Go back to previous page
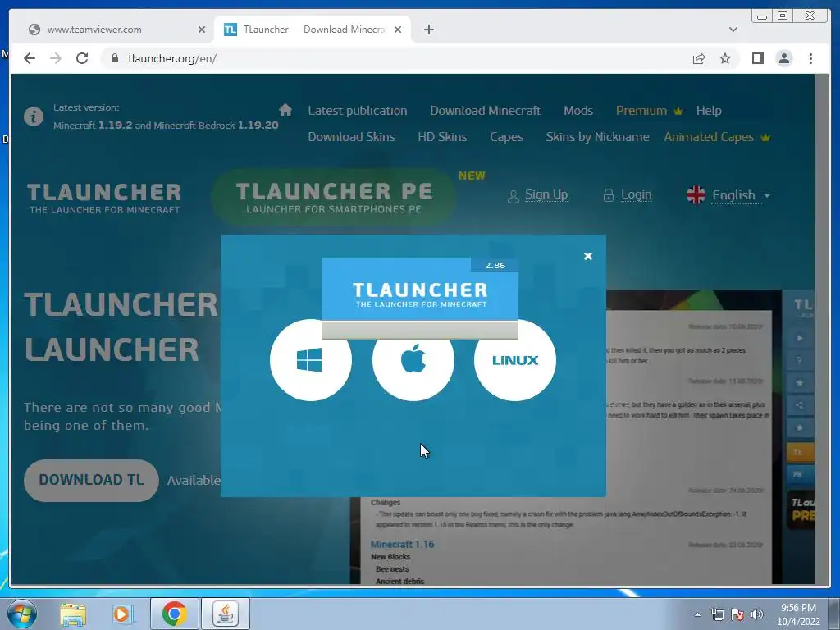The height and width of the screenshot is (630, 840). click(30, 58)
